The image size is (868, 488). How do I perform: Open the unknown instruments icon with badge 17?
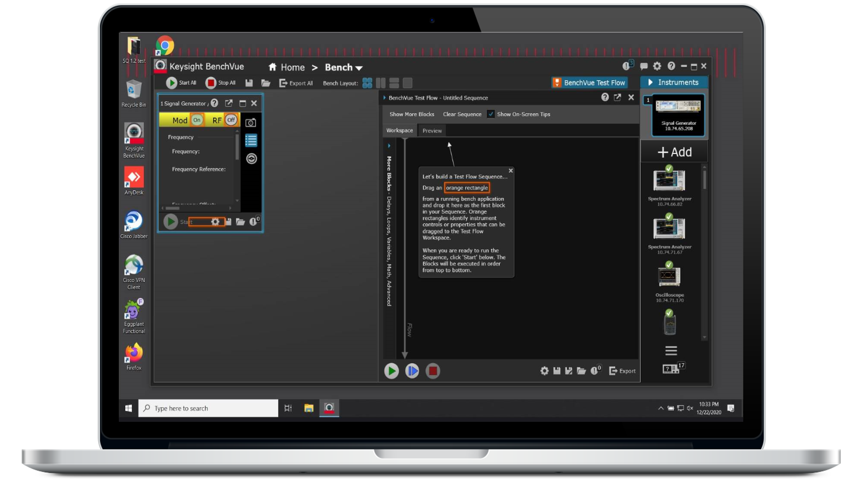pyautogui.click(x=673, y=368)
